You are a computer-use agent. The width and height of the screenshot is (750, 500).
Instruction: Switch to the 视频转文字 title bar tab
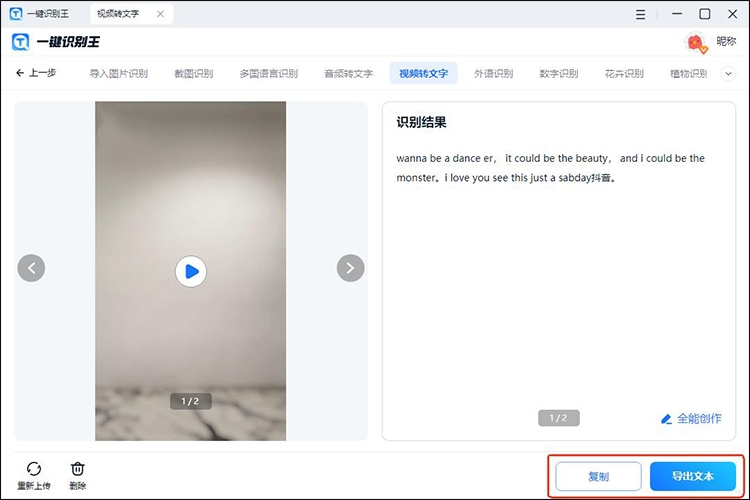tap(118, 14)
